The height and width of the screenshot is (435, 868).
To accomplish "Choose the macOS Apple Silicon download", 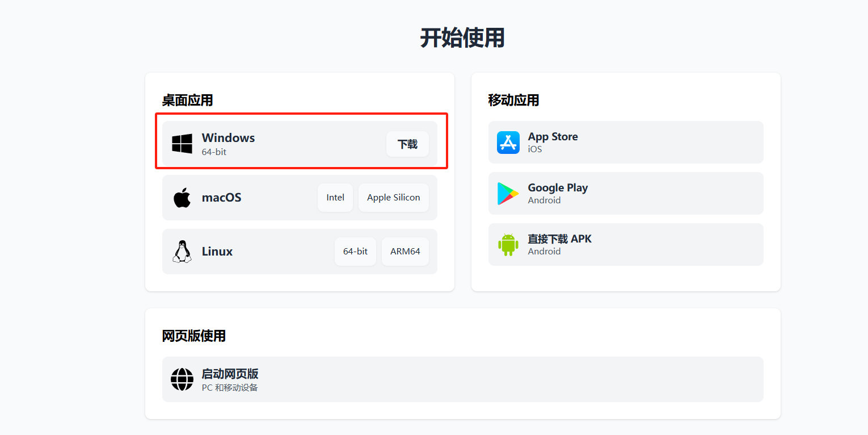I will tap(394, 198).
